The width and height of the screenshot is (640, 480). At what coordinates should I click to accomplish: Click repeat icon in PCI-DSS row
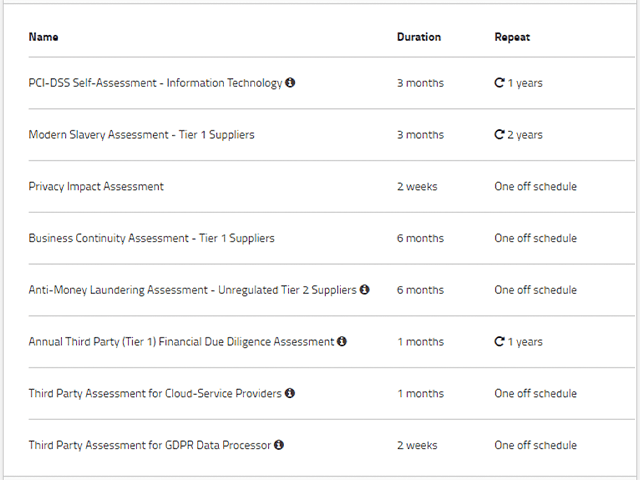[x=499, y=83]
